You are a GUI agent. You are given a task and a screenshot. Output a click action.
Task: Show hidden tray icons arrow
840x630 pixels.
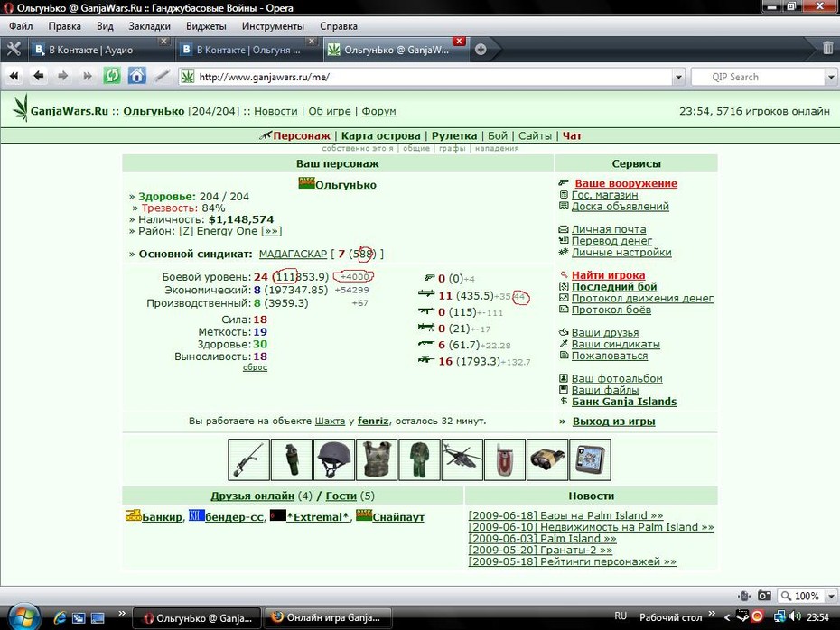[727, 617]
